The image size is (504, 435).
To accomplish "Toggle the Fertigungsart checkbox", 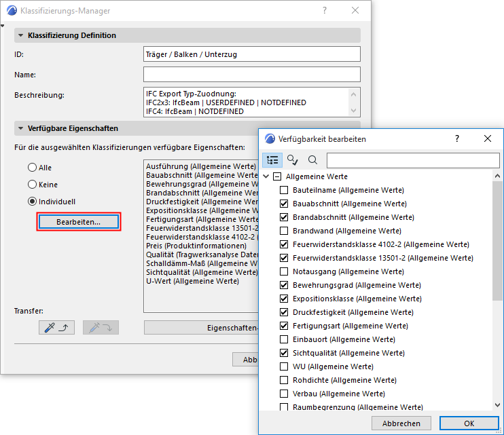I will (x=284, y=326).
